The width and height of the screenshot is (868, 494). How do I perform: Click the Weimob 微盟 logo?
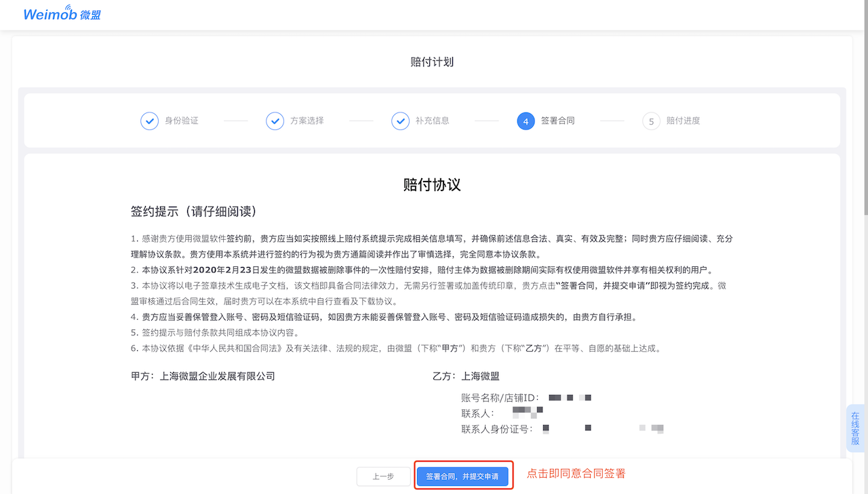point(62,14)
